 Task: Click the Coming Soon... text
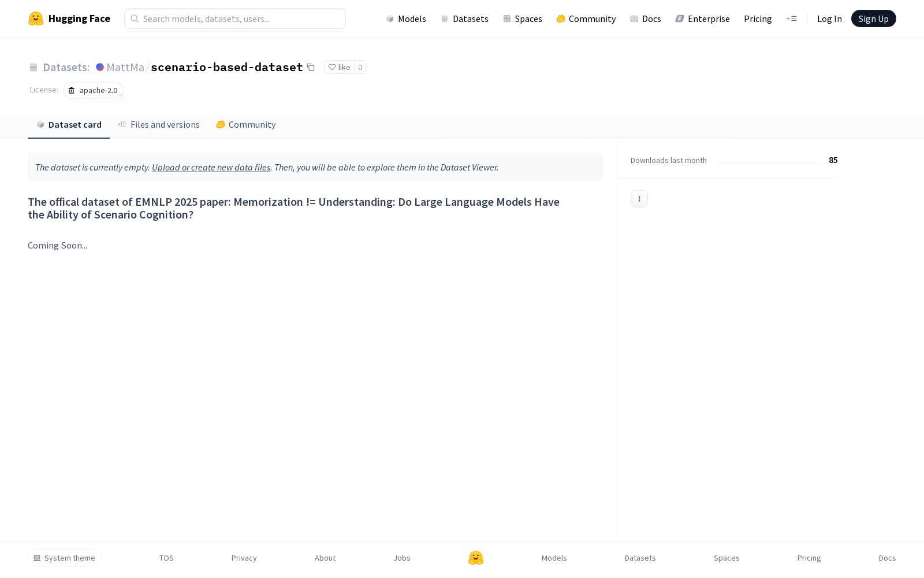point(58,245)
